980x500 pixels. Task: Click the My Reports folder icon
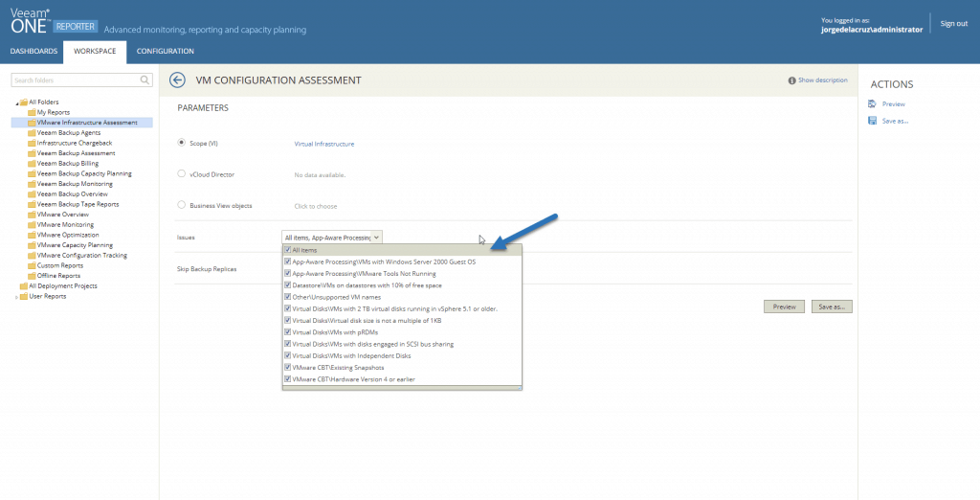click(x=32, y=113)
